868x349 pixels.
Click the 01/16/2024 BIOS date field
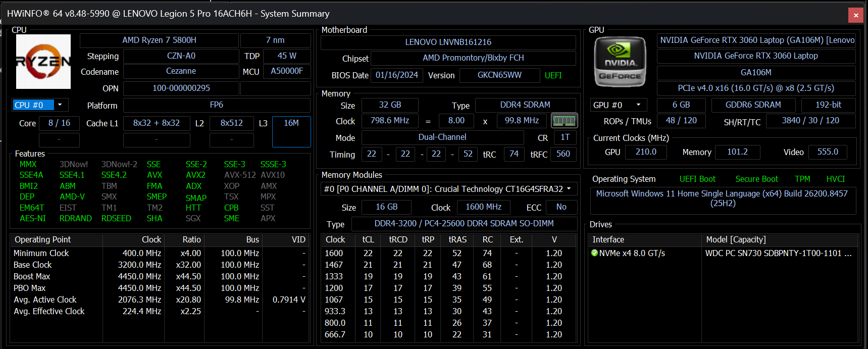pyautogui.click(x=397, y=75)
